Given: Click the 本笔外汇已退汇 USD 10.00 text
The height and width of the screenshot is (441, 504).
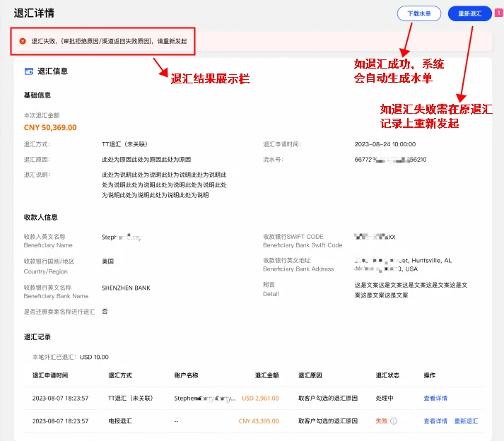Looking at the screenshot, I should point(71,357).
